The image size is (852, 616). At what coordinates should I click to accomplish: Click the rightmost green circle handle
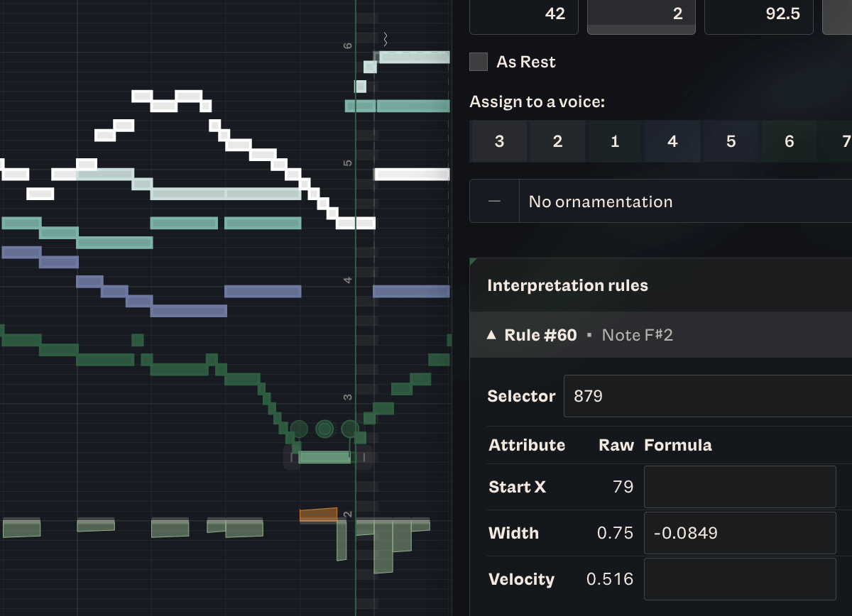point(349,429)
